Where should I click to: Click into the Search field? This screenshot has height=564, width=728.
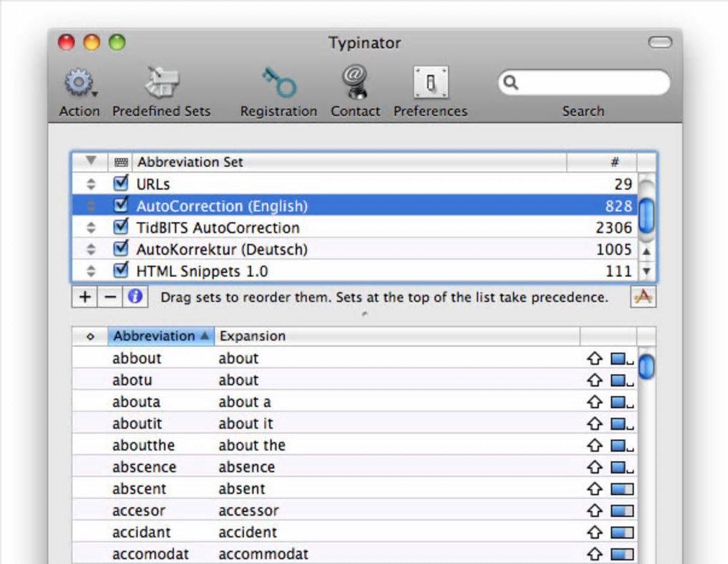pyautogui.click(x=584, y=83)
